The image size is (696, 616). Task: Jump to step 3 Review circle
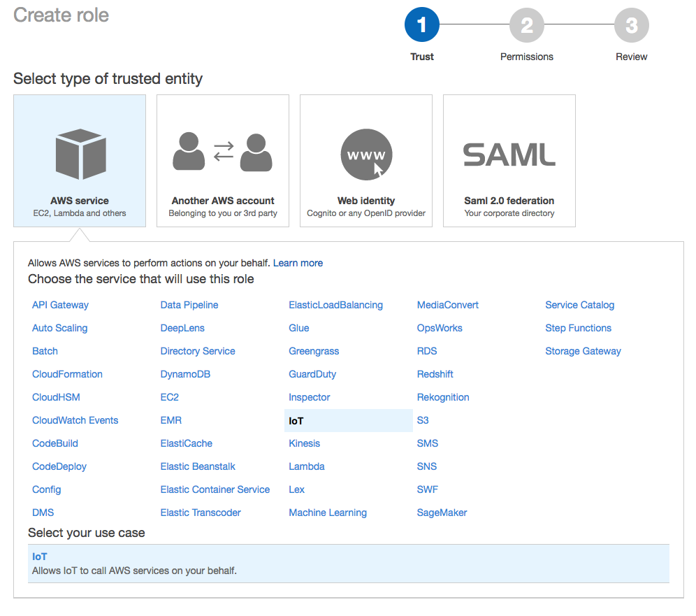[631, 25]
